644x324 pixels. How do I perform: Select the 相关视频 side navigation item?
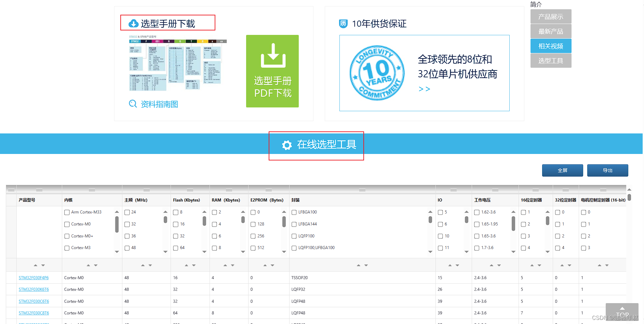tap(551, 46)
